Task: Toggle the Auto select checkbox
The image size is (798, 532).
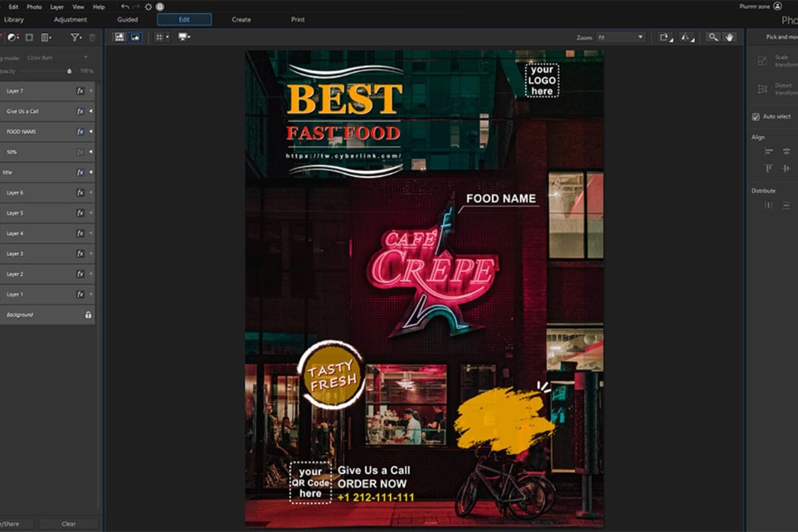Action: 755,117
